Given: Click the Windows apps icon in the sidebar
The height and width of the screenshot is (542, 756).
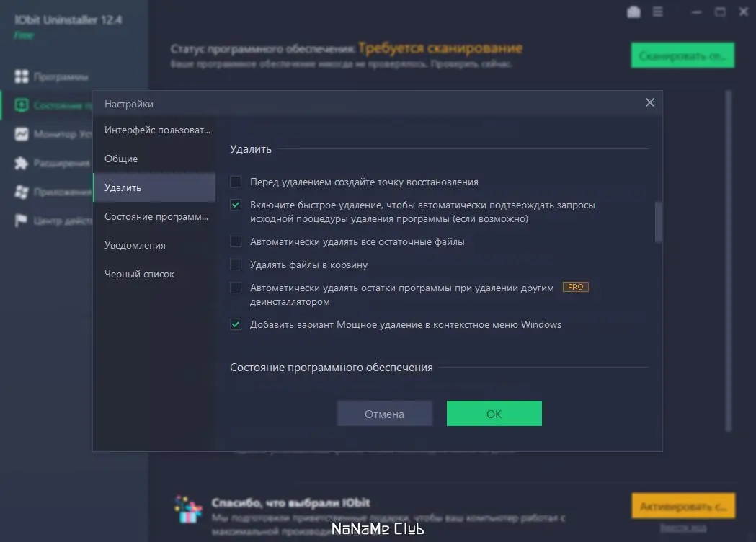Looking at the screenshot, I should coord(21,192).
